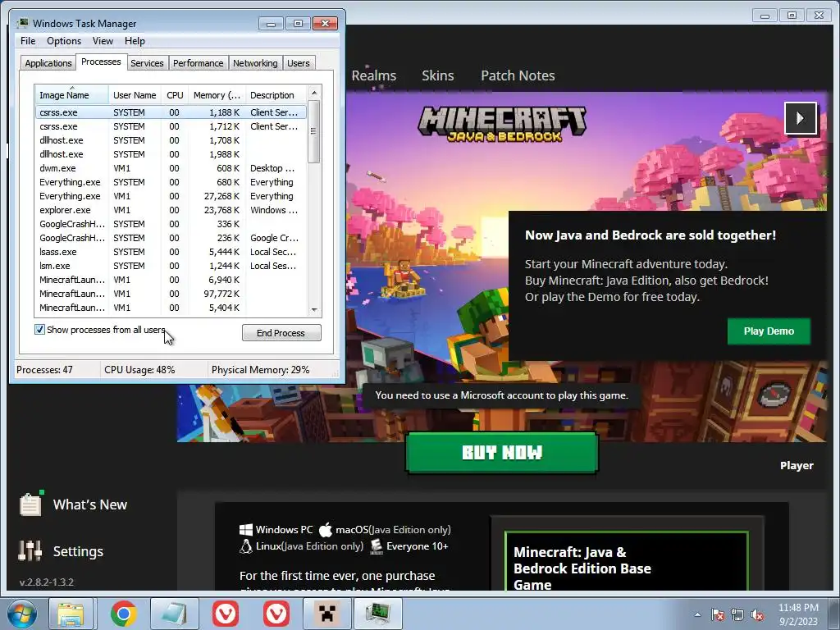Click the Physical Memory: 29% status entry

tap(260, 370)
